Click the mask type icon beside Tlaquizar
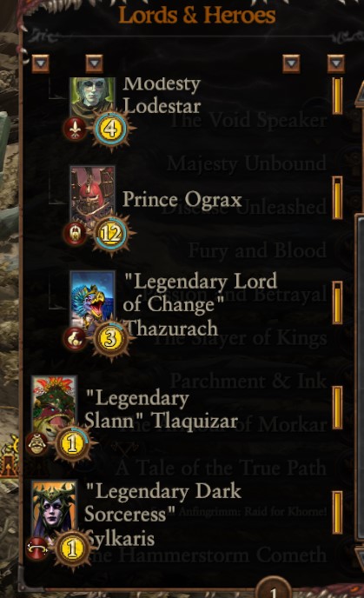Image resolution: width=364 pixels, height=598 pixels. pyautogui.click(x=36, y=443)
